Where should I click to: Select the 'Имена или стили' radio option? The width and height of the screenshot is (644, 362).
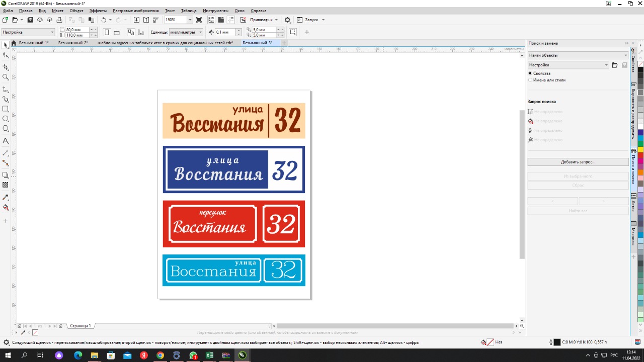530,80
